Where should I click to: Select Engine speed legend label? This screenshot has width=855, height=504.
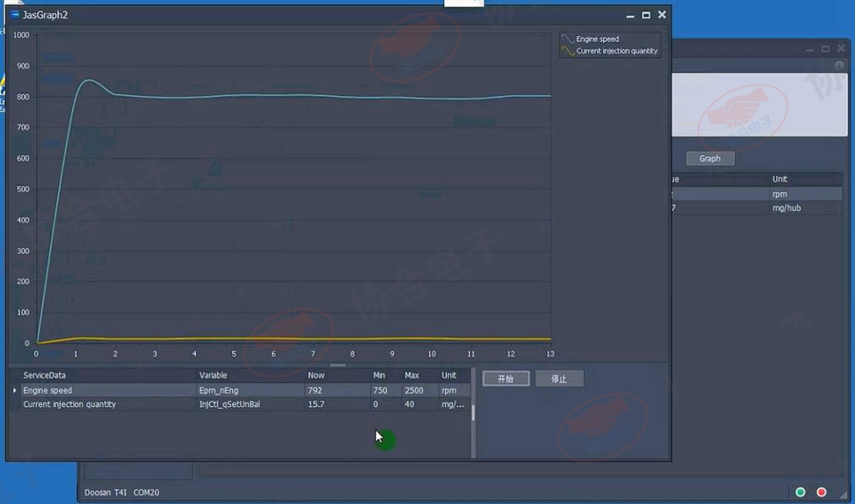[597, 39]
